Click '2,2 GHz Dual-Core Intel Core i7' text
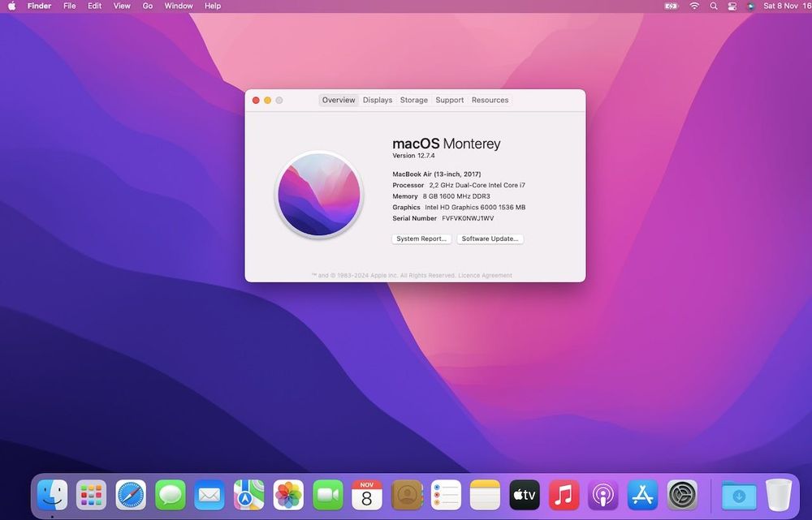Image resolution: width=812 pixels, height=520 pixels. coord(477,185)
